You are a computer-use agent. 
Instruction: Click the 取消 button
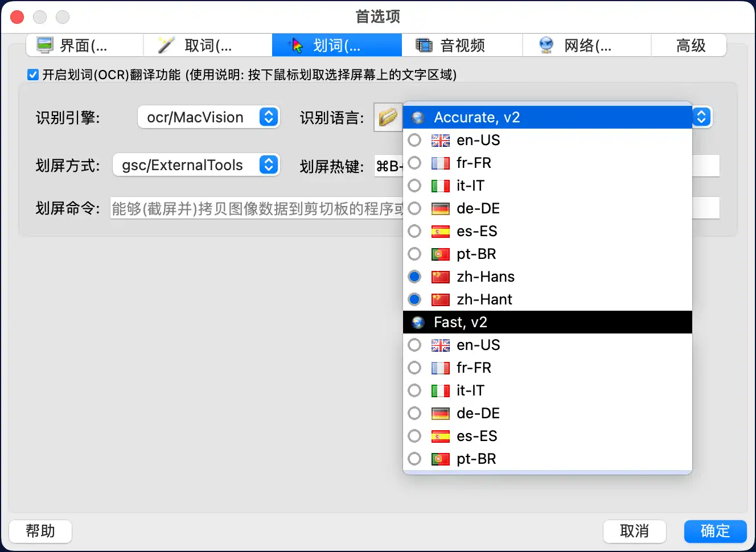(x=635, y=531)
